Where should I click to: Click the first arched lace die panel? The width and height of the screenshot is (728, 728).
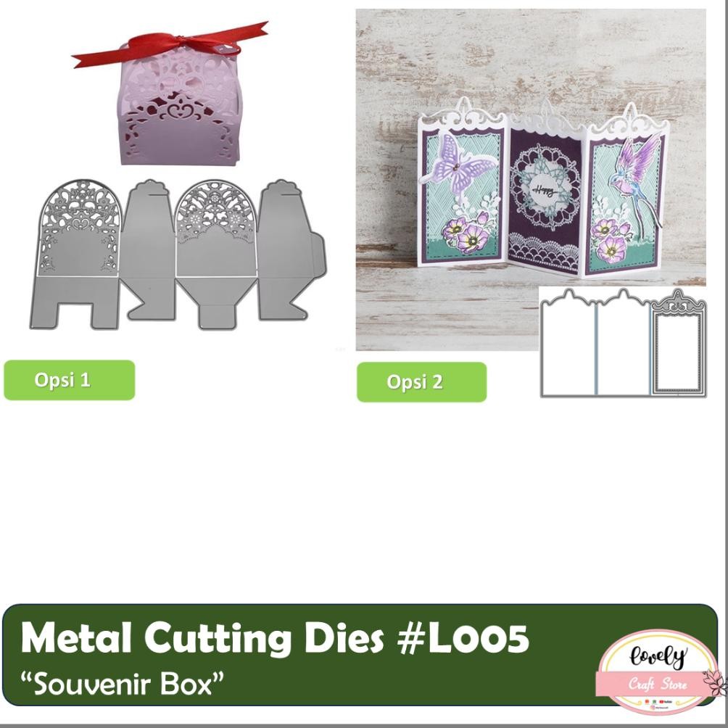pyautogui.click(x=78, y=228)
